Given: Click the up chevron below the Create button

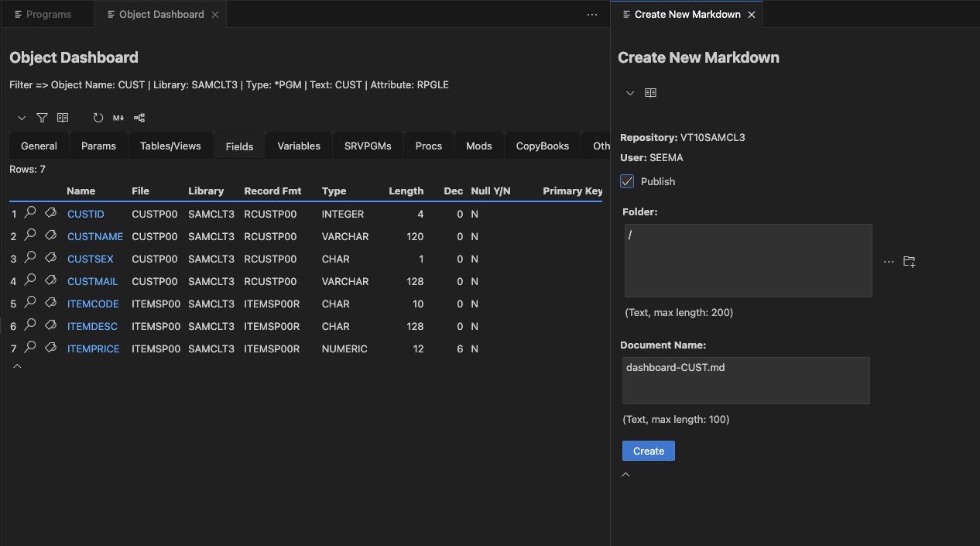Looking at the screenshot, I should [x=626, y=475].
